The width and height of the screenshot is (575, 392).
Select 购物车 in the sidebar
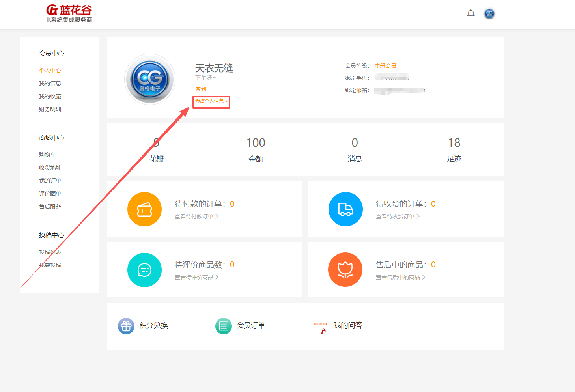pos(47,154)
